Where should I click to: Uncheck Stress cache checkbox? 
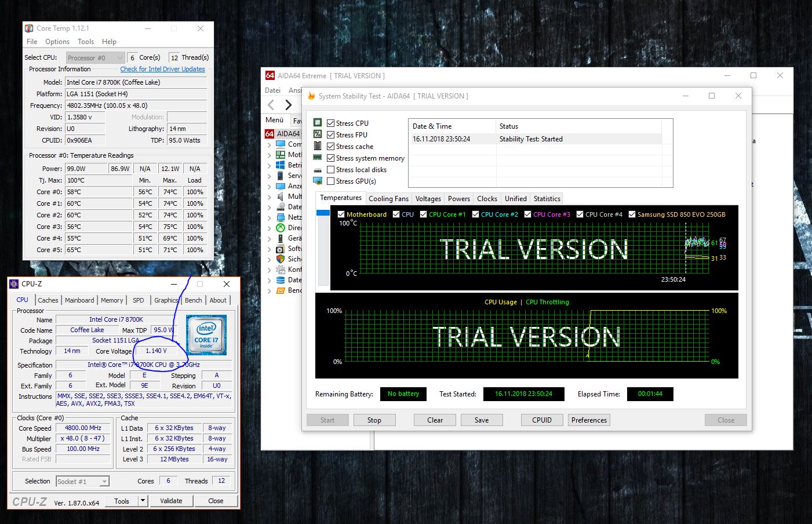(330, 146)
